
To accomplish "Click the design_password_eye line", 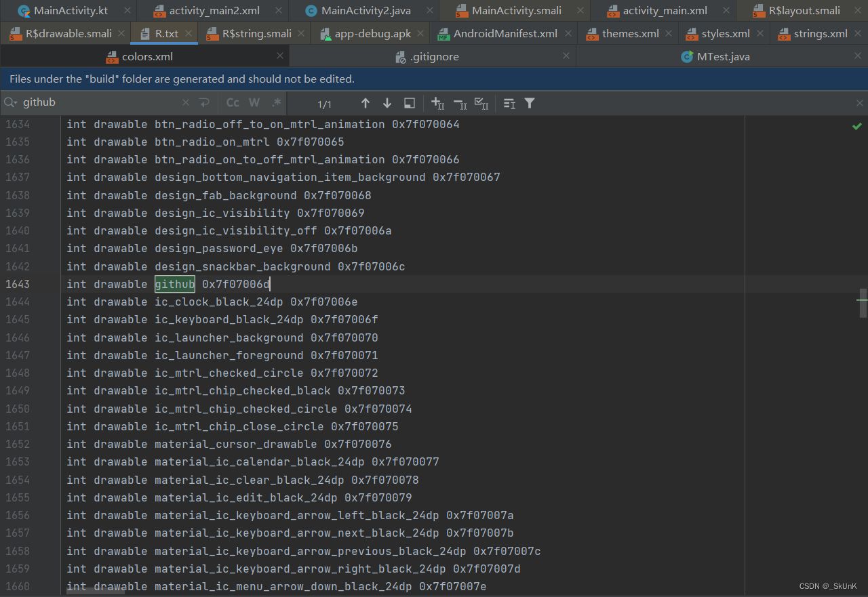I will pos(212,248).
